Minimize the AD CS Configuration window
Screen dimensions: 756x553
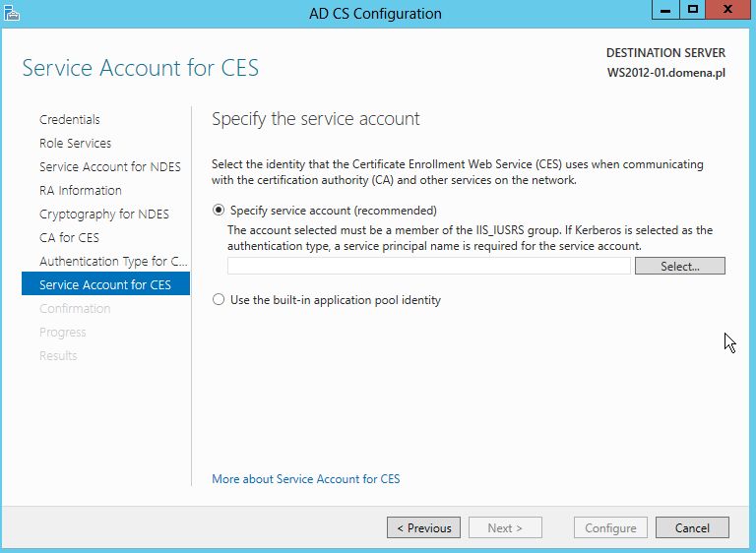[x=665, y=10]
